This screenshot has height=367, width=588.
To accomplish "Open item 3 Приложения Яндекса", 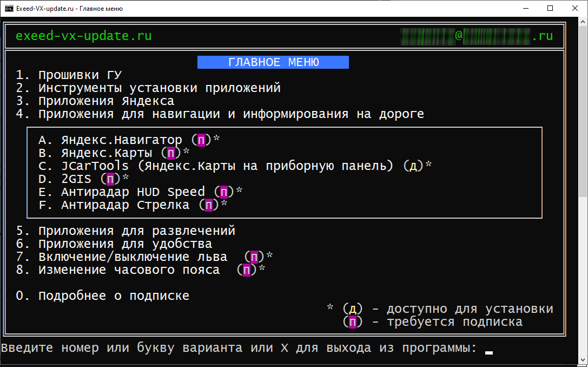I will pyautogui.click(x=95, y=101).
